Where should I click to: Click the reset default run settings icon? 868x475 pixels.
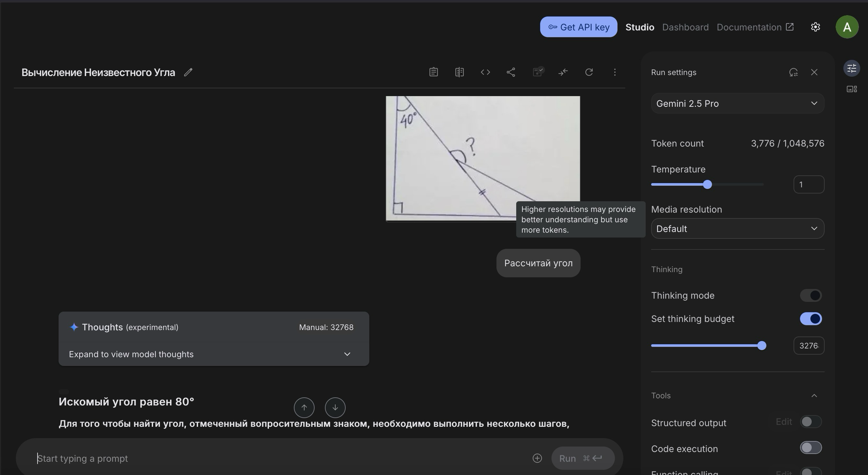click(x=793, y=72)
